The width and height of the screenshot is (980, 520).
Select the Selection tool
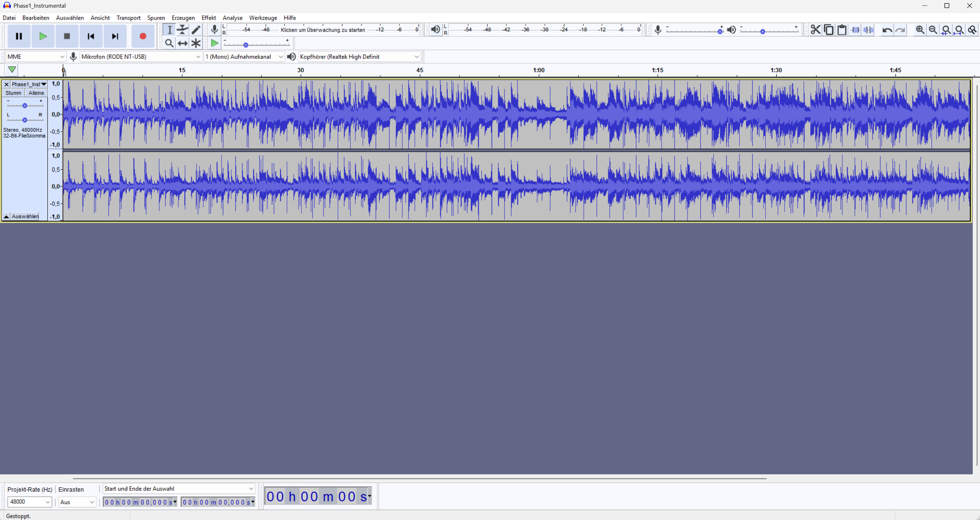click(169, 30)
